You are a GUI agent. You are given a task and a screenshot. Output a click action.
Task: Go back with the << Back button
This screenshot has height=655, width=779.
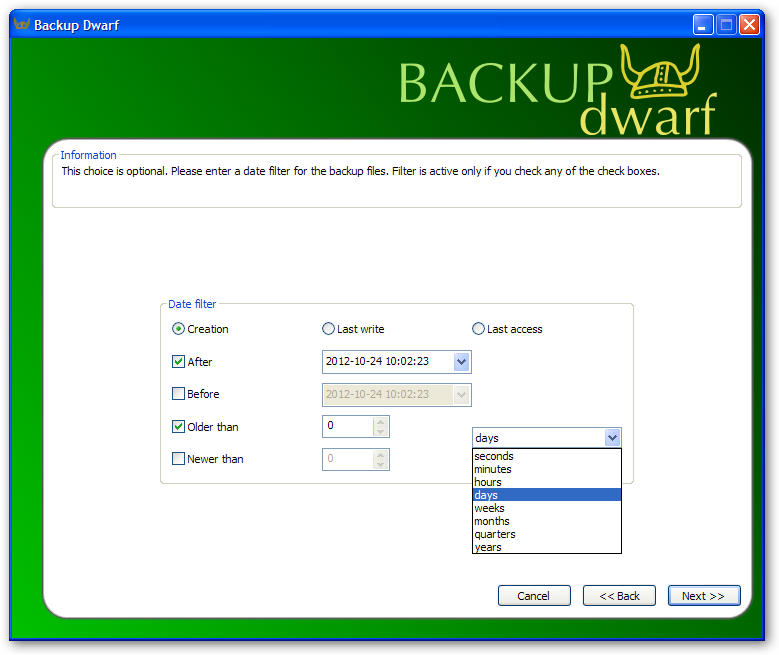[x=619, y=596]
